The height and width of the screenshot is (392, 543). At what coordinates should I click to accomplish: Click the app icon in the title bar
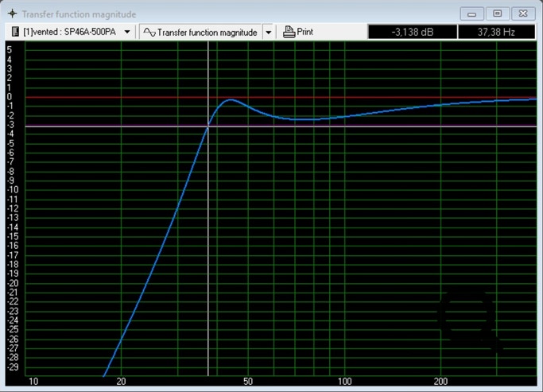11,14
